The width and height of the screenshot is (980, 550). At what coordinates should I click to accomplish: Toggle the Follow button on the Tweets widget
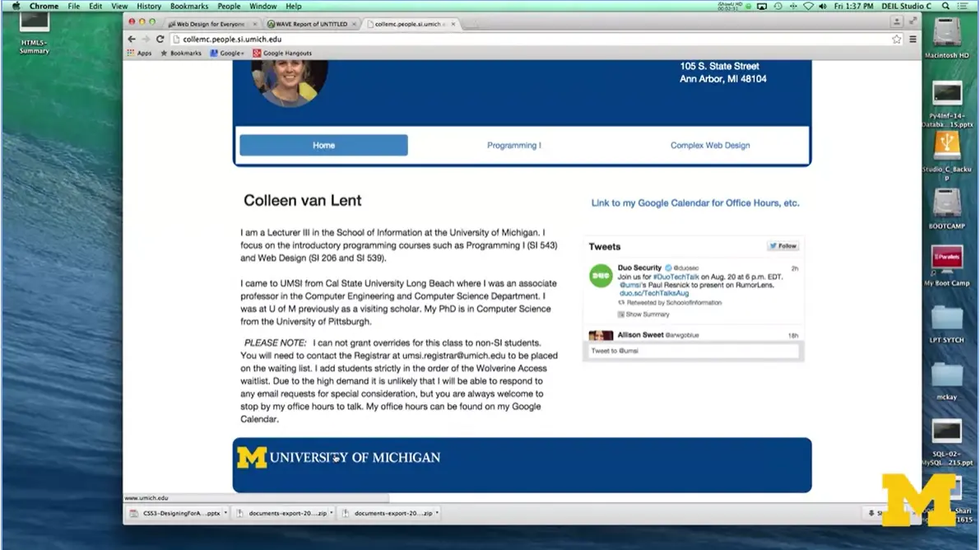pyautogui.click(x=782, y=245)
